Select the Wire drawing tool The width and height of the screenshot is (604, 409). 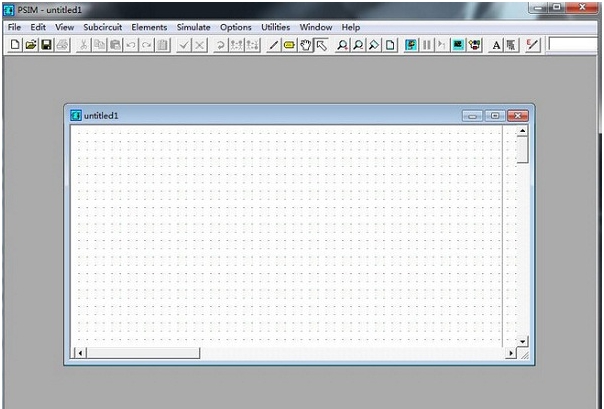[x=274, y=45]
